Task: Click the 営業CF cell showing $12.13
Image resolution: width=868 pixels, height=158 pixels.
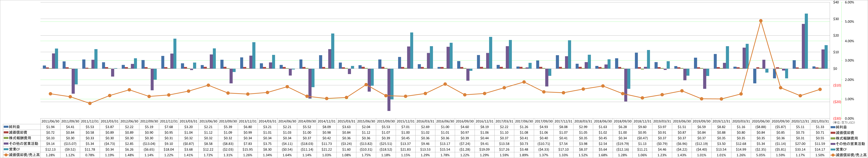Action: [50, 149]
